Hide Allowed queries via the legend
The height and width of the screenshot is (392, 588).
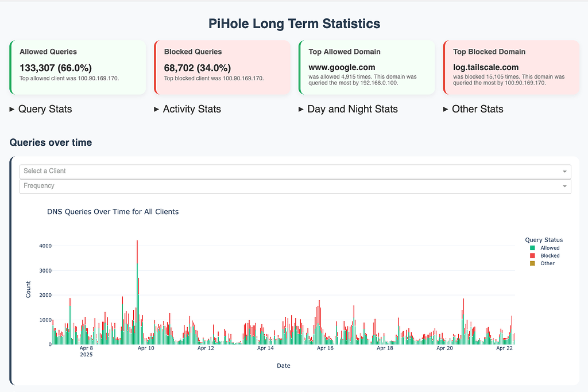click(544, 247)
